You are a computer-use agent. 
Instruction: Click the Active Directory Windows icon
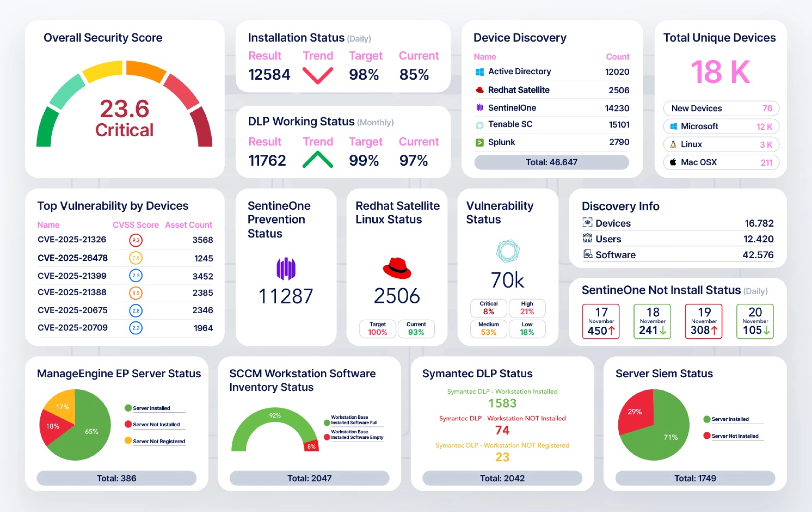click(479, 72)
